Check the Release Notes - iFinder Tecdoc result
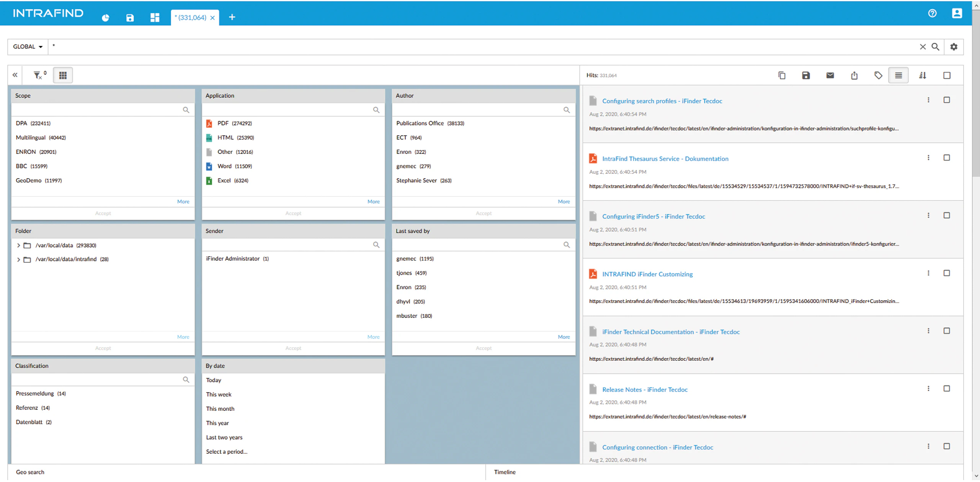980x482 pixels. coord(947,388)
